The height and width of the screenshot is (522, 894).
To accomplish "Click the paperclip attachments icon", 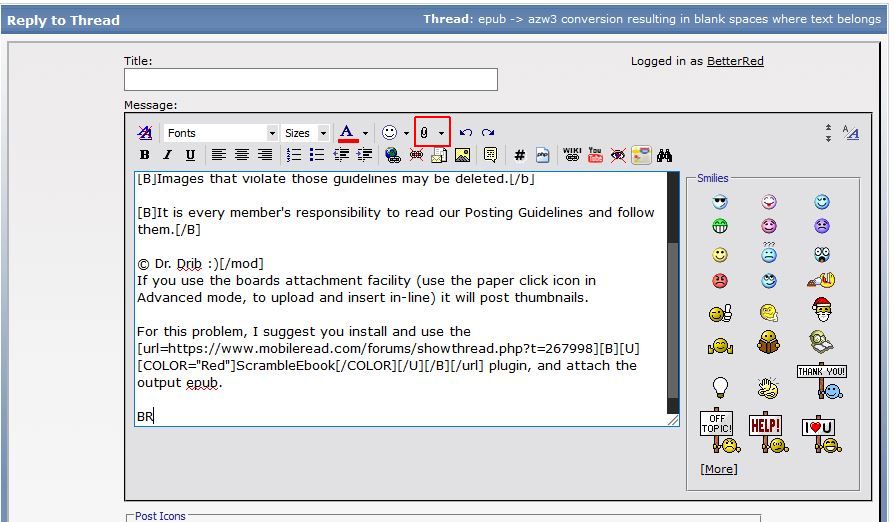I will (x=424, y=133).
